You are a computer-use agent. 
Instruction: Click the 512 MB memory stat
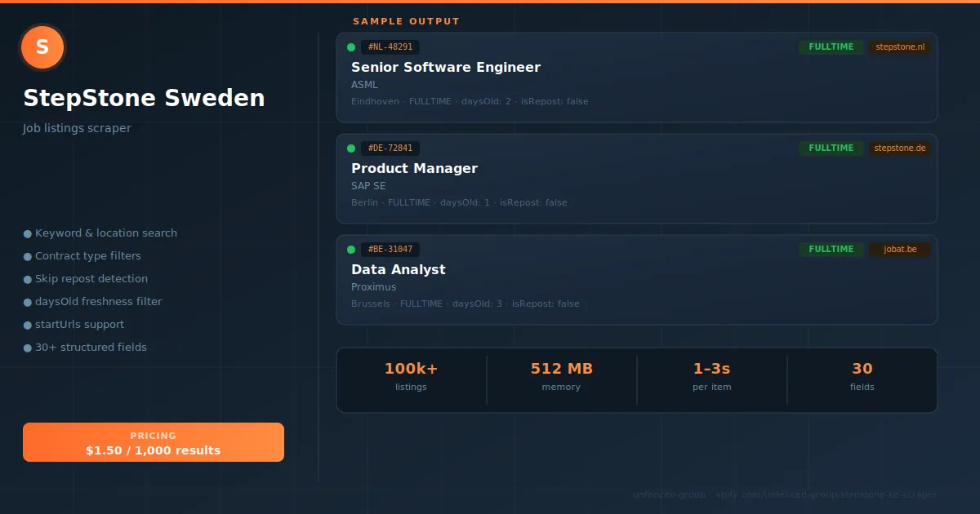(562, 377)
